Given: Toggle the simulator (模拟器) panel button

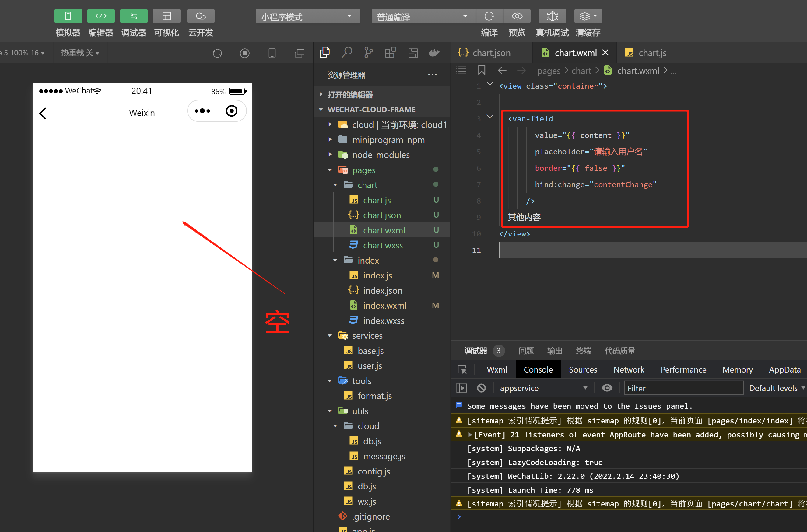Looking at the screenshot, I should coord(68,16).
